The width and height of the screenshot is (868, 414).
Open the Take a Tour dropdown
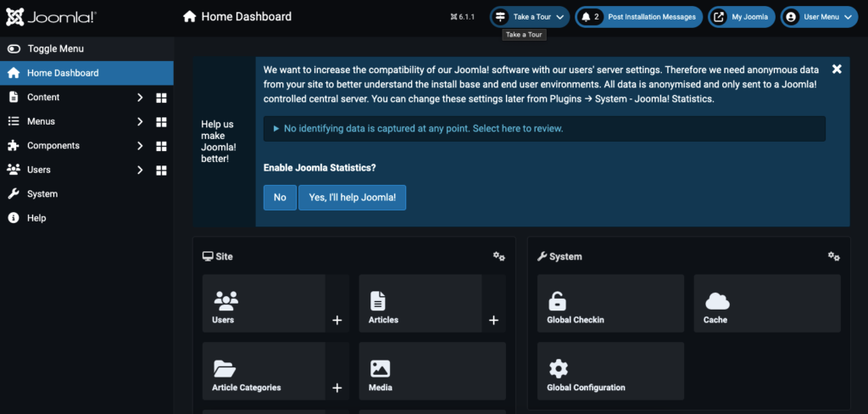point(530,17)
